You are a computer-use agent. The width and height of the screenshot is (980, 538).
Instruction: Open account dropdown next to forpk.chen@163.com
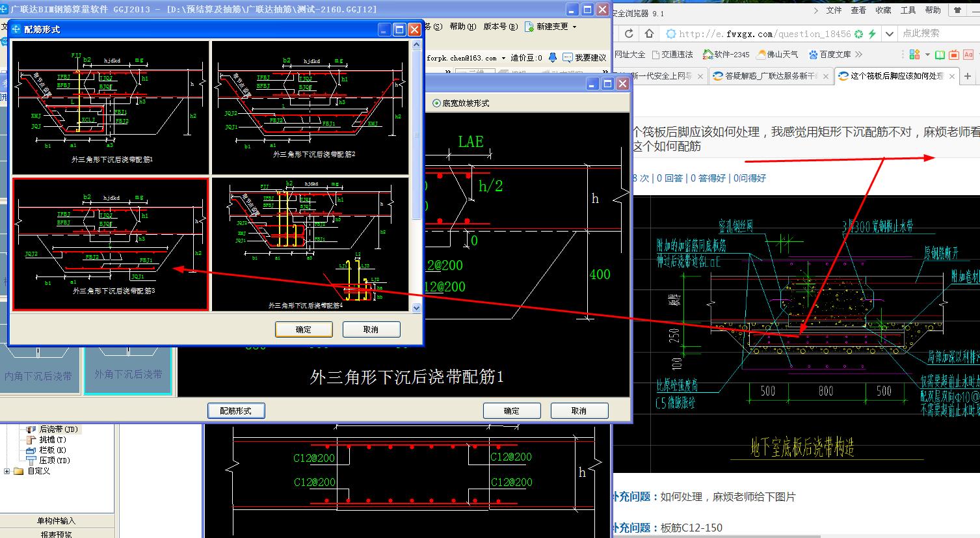[x=503, y=58]
